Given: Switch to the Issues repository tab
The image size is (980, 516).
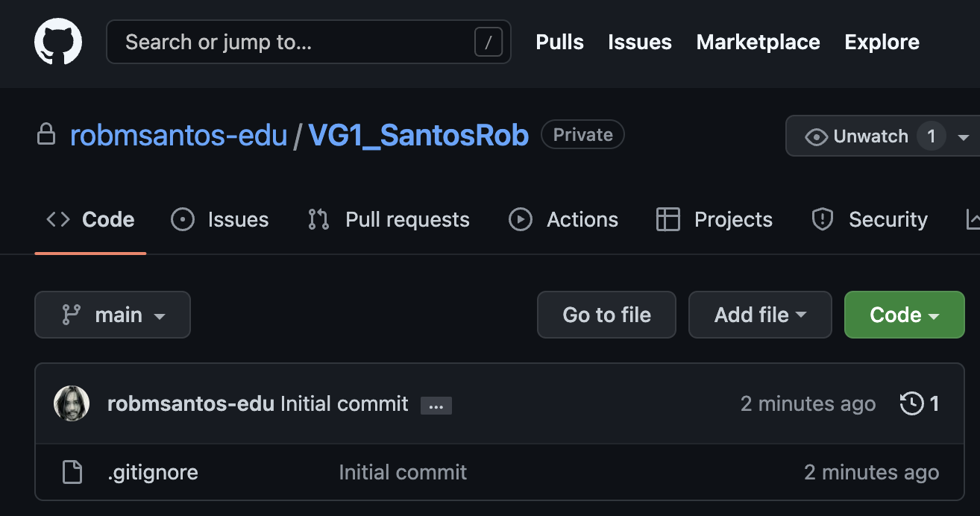Looking at the screenshot, I should tap(220, 219).
